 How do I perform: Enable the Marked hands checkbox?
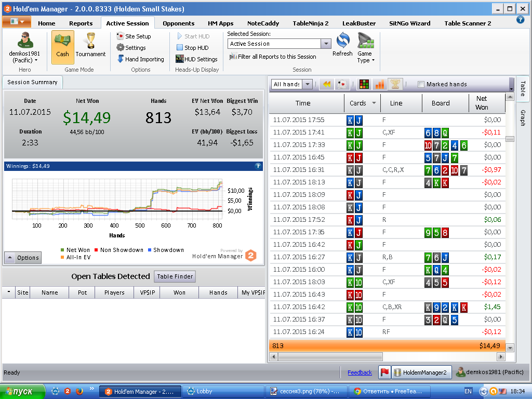click(421, 84)
